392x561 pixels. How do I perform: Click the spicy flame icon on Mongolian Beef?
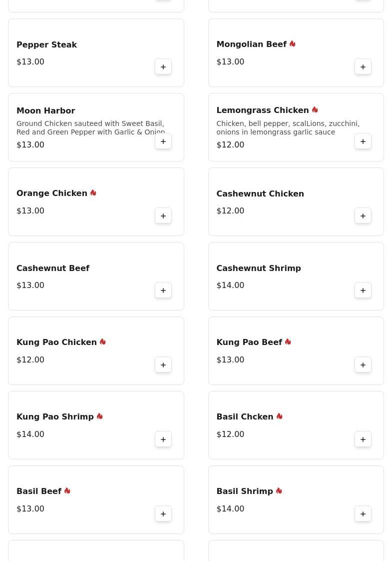[x=293, y=44]
